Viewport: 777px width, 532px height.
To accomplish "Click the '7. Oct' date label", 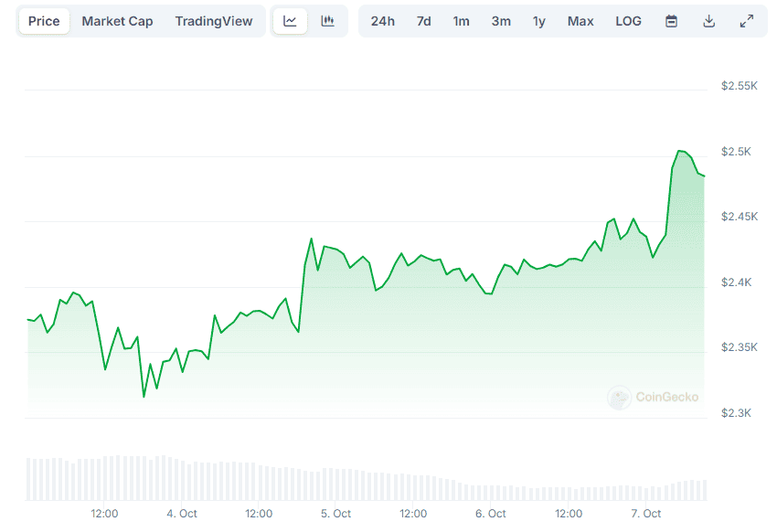I will [645, 514].
